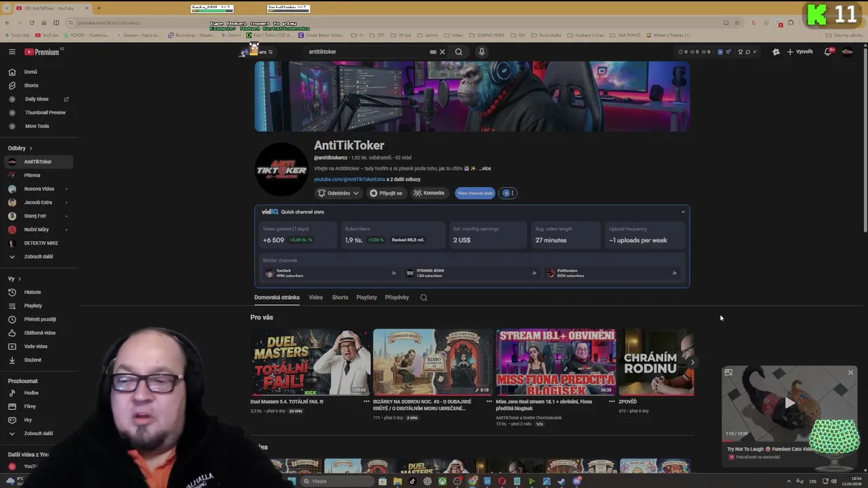Open Xbox app in the taskbar

[x=442, y=481]
